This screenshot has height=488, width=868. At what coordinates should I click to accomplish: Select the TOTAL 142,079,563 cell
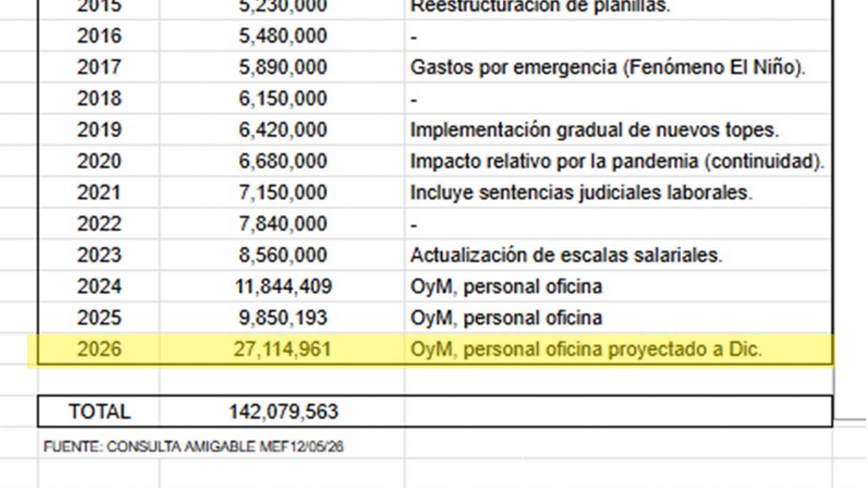tap(283, 411)
